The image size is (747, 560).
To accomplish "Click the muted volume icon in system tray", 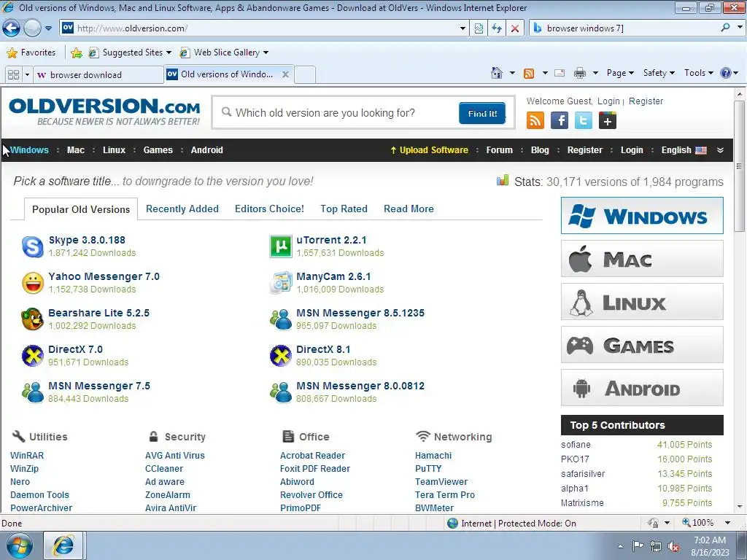I will point(673,547).
